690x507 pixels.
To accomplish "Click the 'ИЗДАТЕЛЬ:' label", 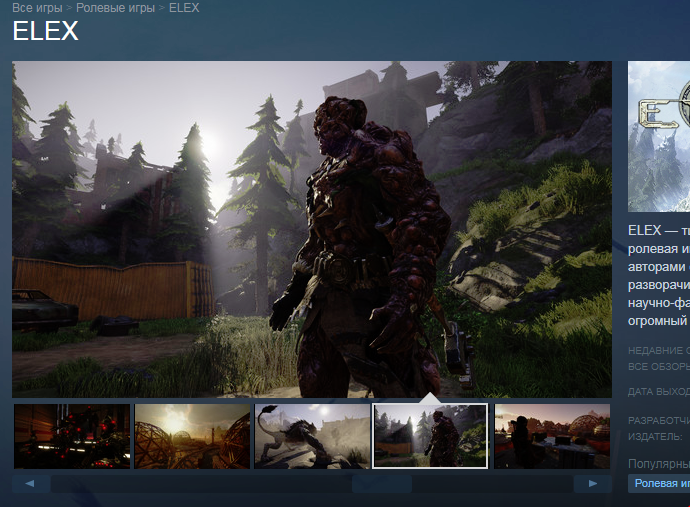I will 655,437.
